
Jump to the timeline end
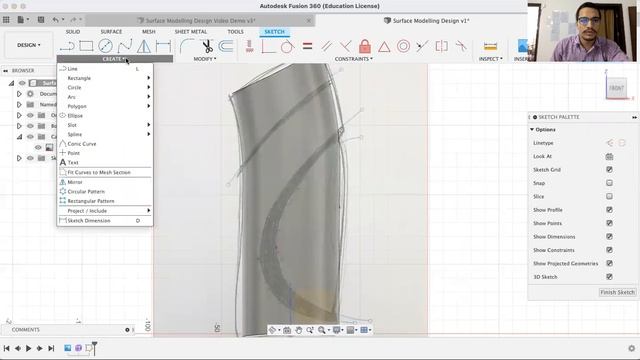51,348
